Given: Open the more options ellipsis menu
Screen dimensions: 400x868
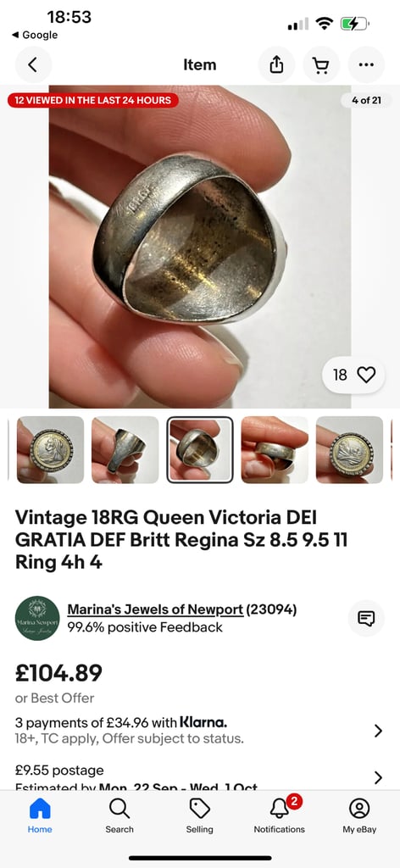Looking at the screenshot, I should (366, 64).
